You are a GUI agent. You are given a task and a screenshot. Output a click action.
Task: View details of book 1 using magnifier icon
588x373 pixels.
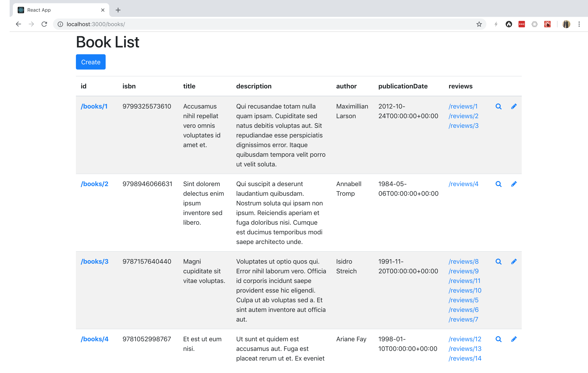(499, 106)
